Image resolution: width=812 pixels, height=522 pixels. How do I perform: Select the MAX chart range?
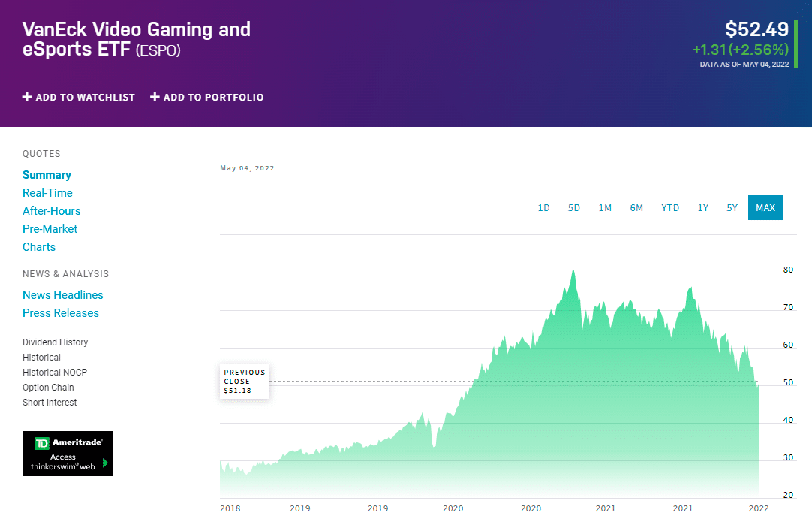click(765, 207)
